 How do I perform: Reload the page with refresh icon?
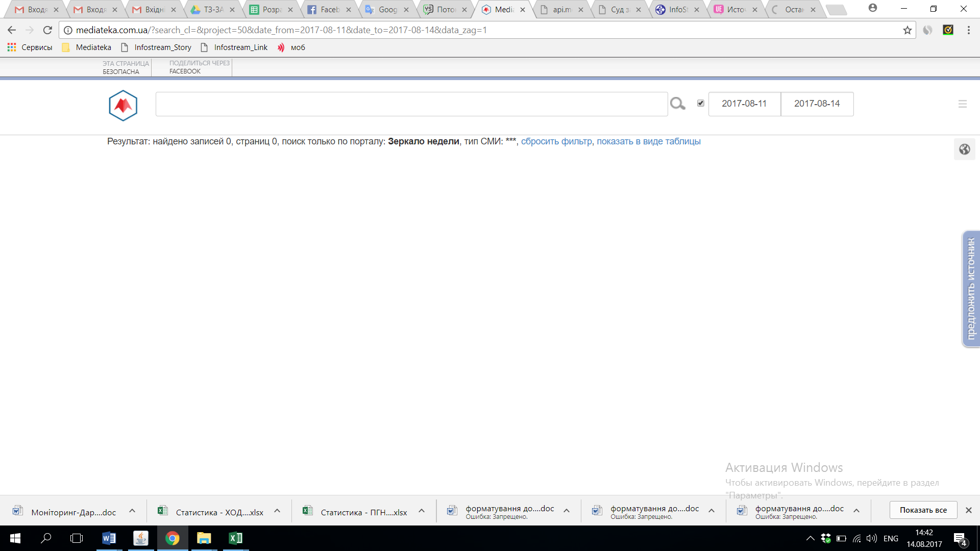point(47,30)
